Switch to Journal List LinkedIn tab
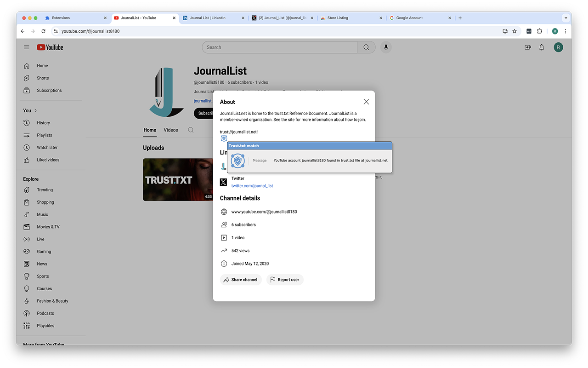 click(214, 18)
